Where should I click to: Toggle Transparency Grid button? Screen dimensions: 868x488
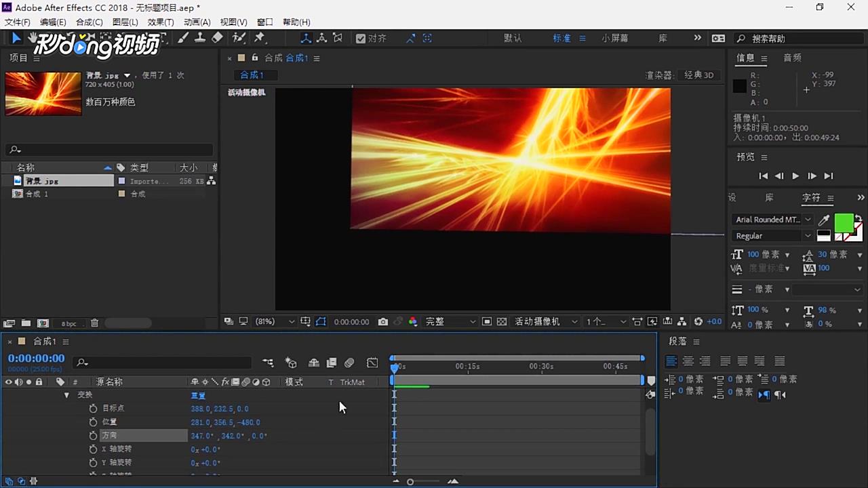pos(502,321)
